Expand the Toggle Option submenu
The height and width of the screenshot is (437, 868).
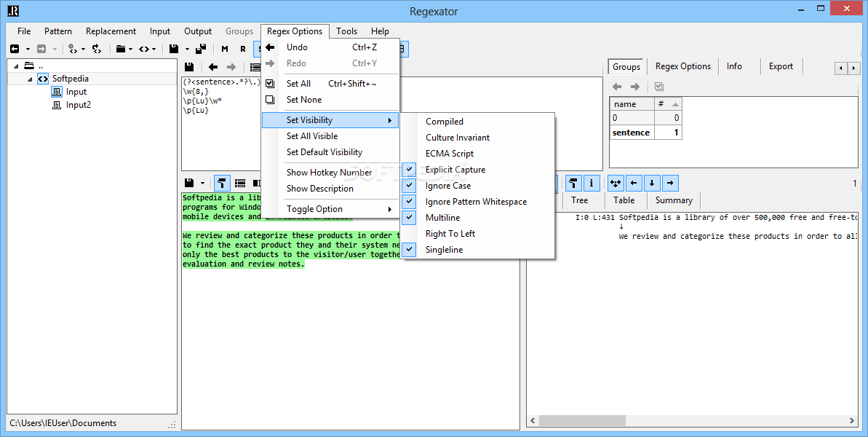(x=330, y=209)
